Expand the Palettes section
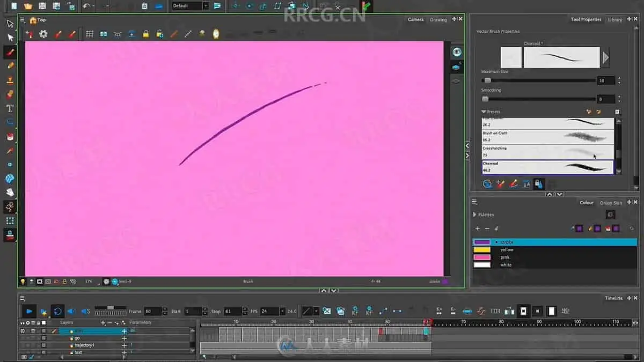The height and width of the screenshot is (362, 644). pos(474,215)
